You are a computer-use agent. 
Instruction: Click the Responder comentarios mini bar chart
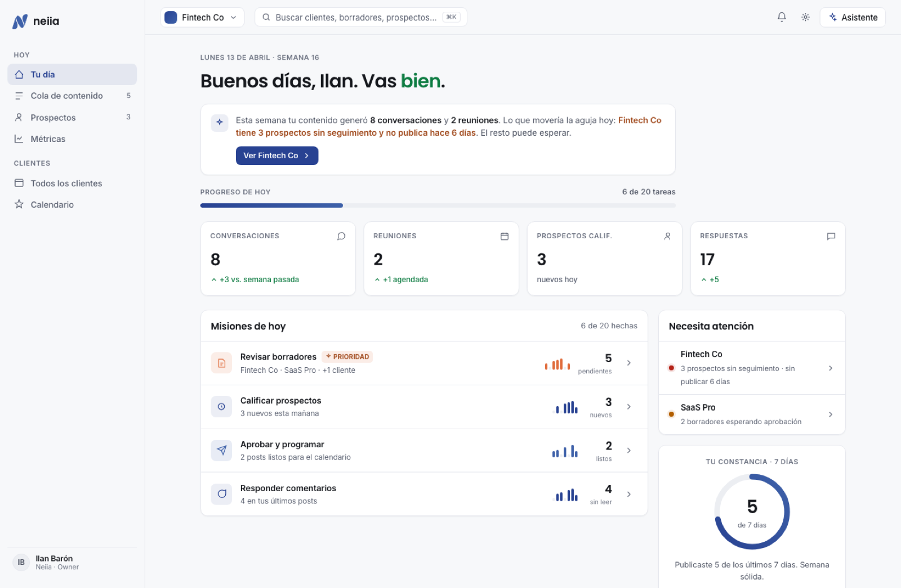tap(567, 495)
